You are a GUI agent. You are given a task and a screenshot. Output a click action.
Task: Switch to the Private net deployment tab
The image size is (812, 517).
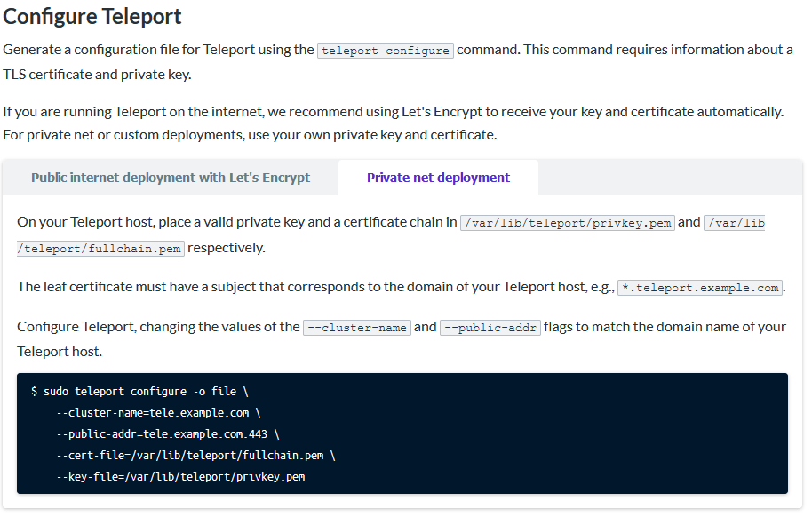pyautogui.click(x=437, y=177)
